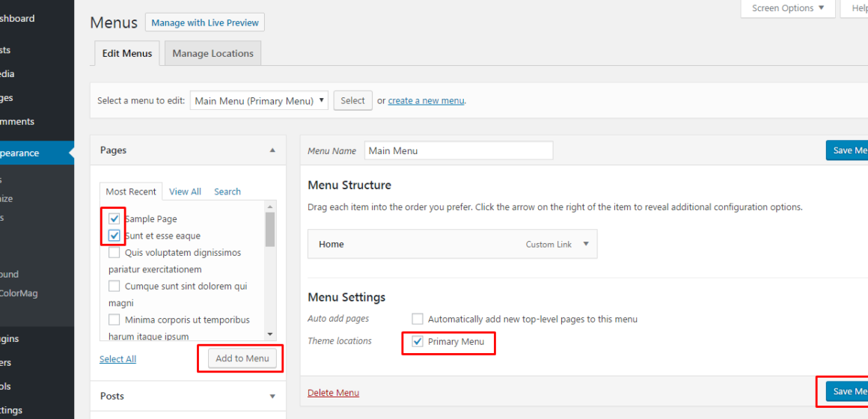Click the Pages panel header text

pyautogui.click(x=114, y=150)
